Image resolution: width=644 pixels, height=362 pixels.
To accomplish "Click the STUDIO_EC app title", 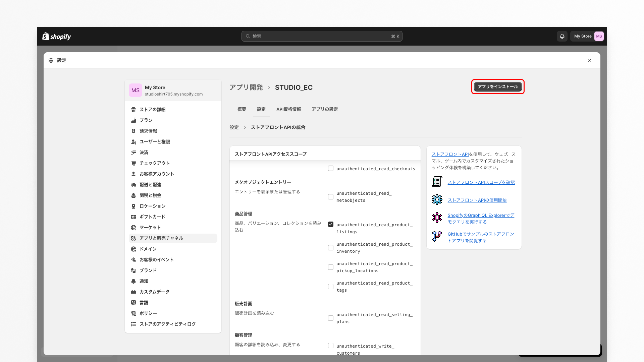I will (x=294, y=87).
